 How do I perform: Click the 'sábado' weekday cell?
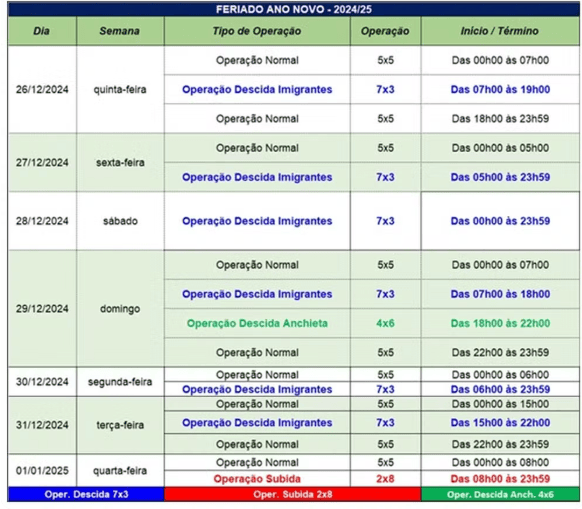(120, 221)
